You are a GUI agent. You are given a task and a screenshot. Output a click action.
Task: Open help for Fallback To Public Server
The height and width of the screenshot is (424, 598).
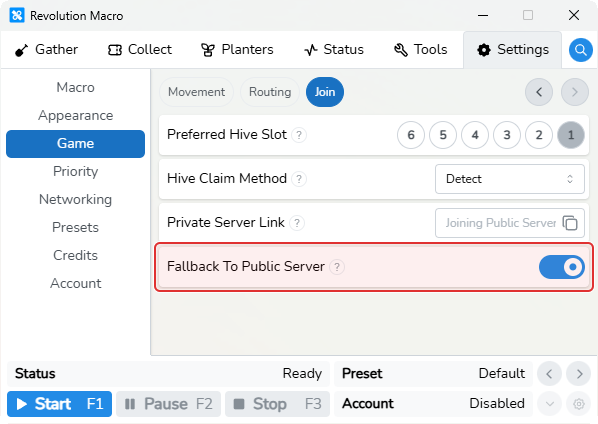pos(337,267)
